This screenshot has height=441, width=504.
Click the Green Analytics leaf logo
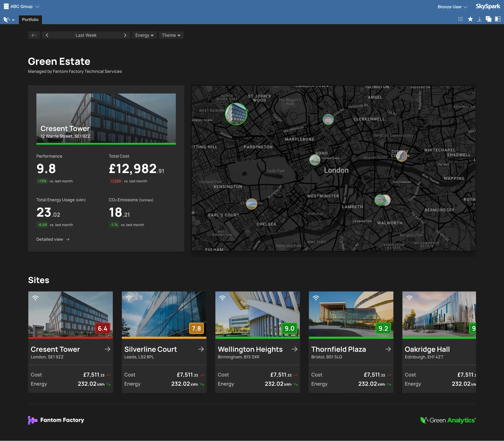(424, 420)
